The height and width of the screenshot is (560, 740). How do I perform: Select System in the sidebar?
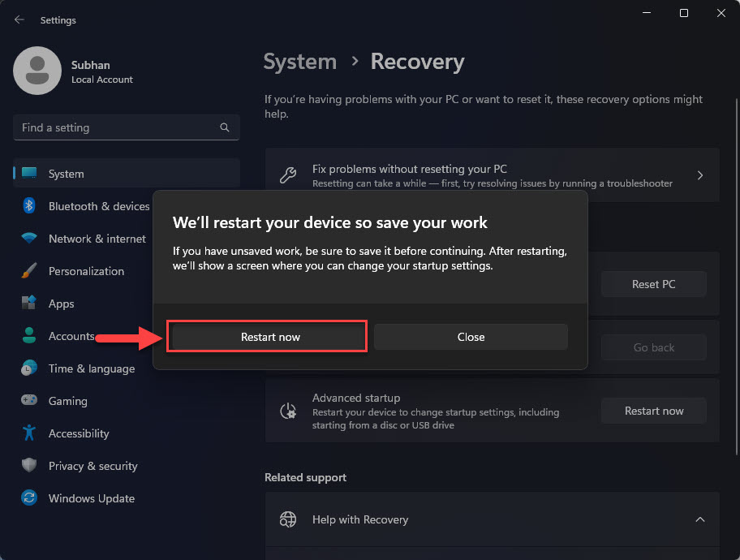[66, 174]
